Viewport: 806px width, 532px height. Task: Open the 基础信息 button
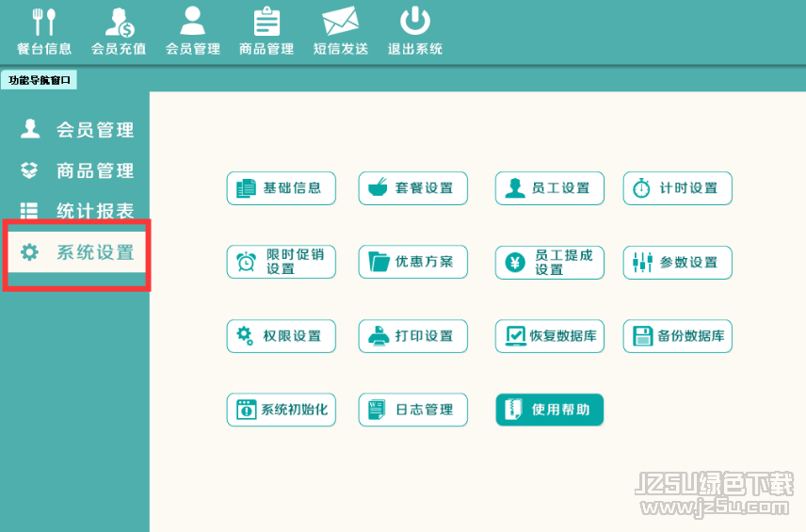282,188
